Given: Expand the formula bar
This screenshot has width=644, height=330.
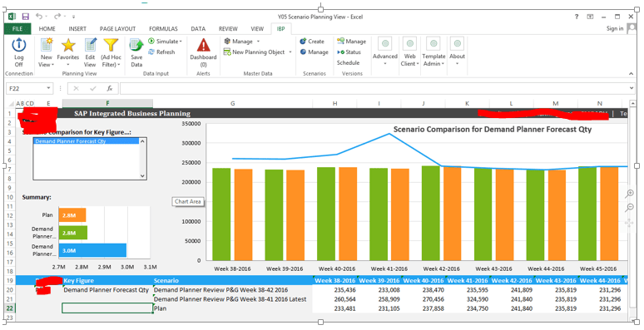Looking at the screenshot, I should 632,88.
